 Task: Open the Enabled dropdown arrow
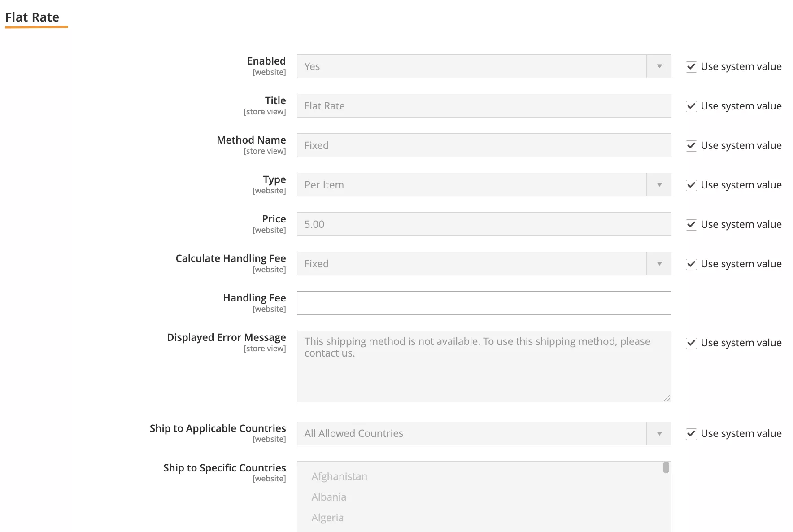click(x=659, y=66)
